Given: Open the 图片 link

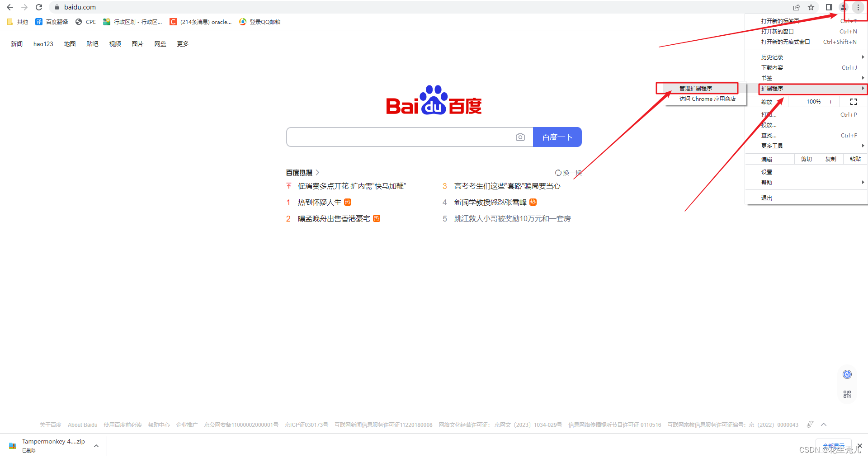Looking at the screenshot, I should pos(137,44).
